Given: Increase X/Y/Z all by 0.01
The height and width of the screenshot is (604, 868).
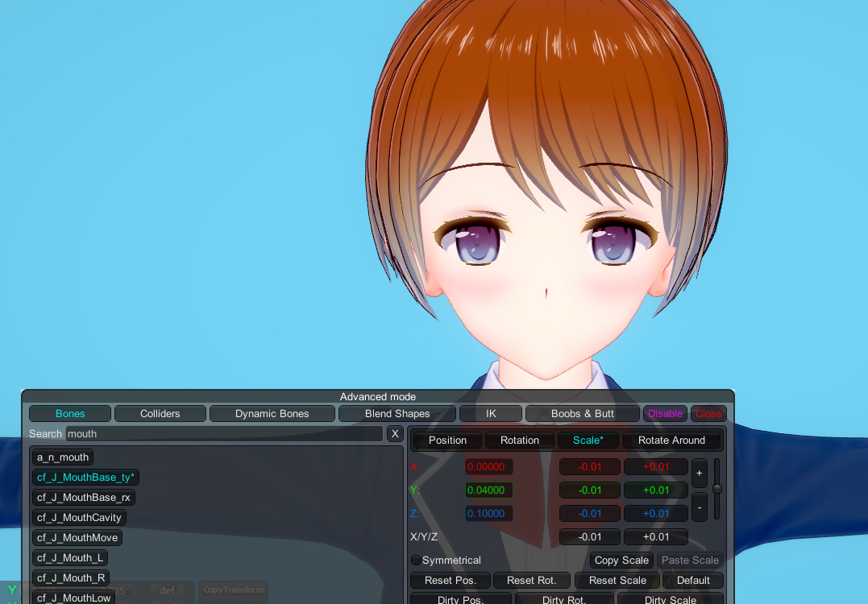Looking at the screenshot, I should tap(656, 536).
